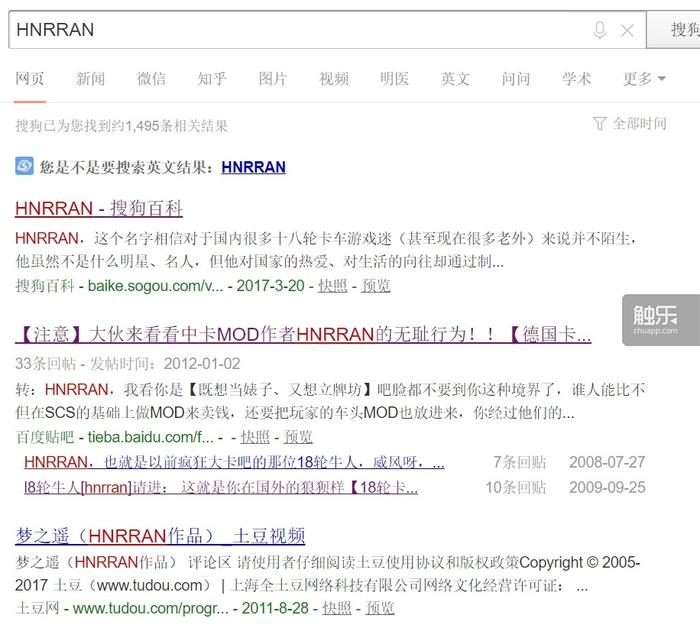Click 快照 under the 搜狗百科 result
The height and width of the screenshot is (641, 700).
coord(333,286)
